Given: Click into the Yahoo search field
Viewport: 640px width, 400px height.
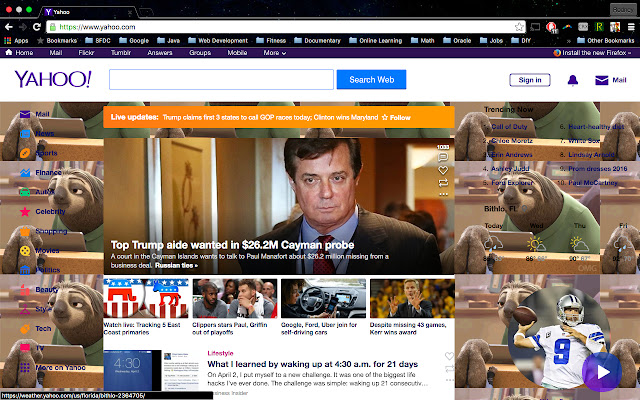Looking at the screenshot, I should point(221,80).
